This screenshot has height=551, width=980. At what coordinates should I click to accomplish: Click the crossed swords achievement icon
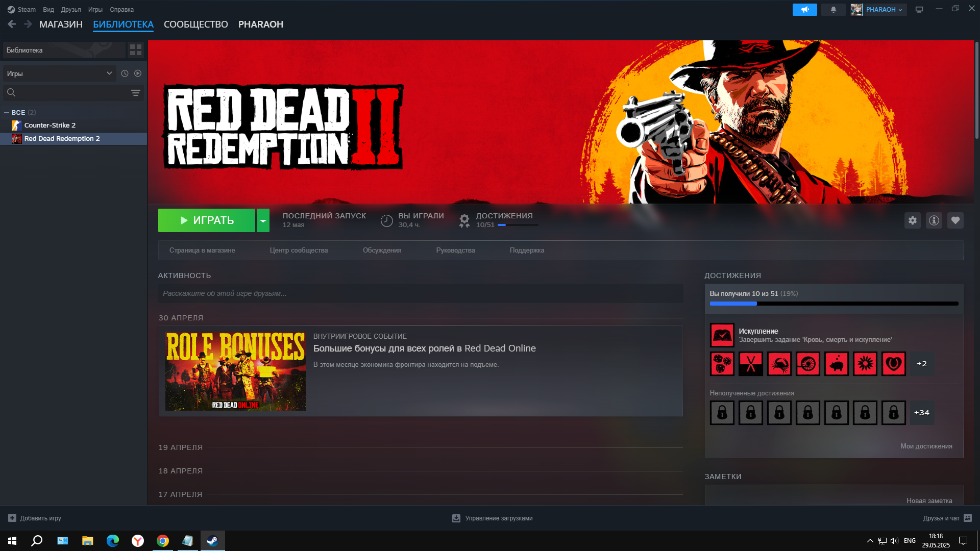click(751, 364)
